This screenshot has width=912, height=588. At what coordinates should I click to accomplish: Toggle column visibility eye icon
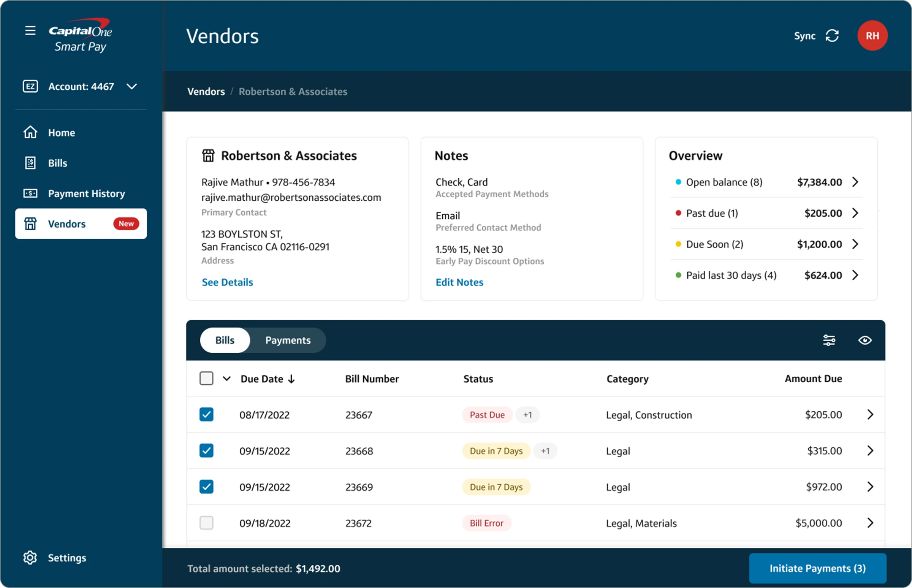pyautogui.click(x=864, y=340)
